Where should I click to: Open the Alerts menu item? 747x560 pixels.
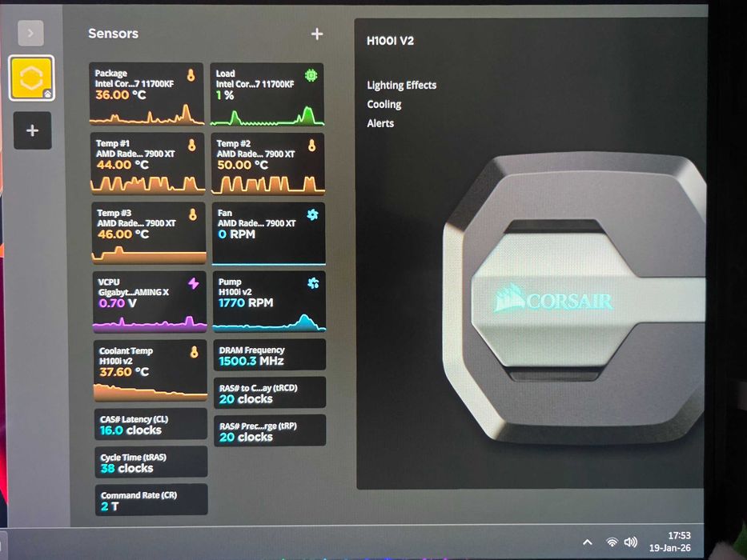[x=380, y=123]
